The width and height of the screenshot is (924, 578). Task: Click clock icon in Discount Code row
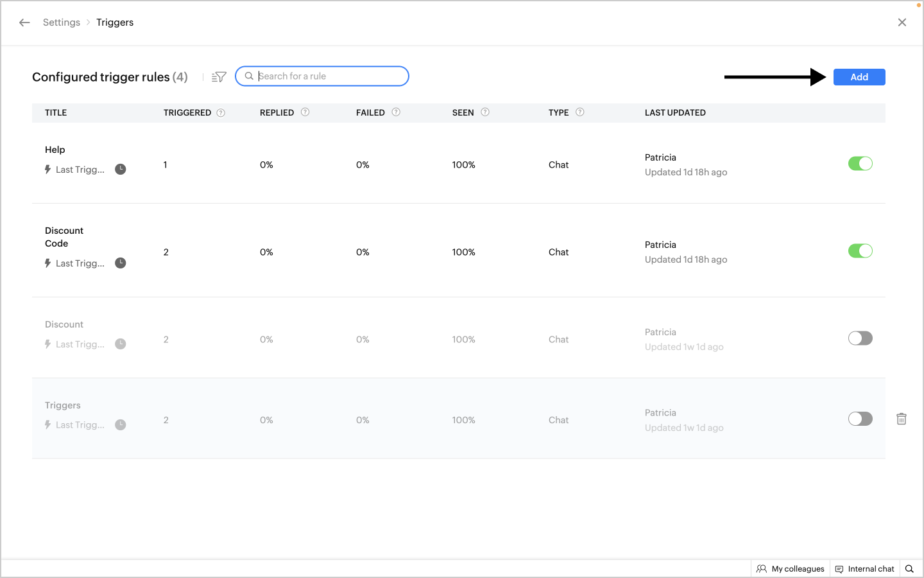pos(121,263)
